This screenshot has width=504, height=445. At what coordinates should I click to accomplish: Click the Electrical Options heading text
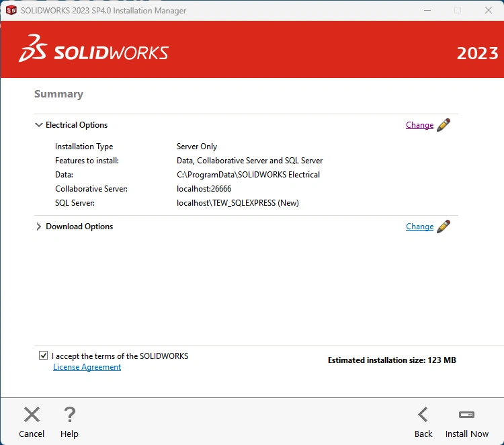(x=77, y=125)
